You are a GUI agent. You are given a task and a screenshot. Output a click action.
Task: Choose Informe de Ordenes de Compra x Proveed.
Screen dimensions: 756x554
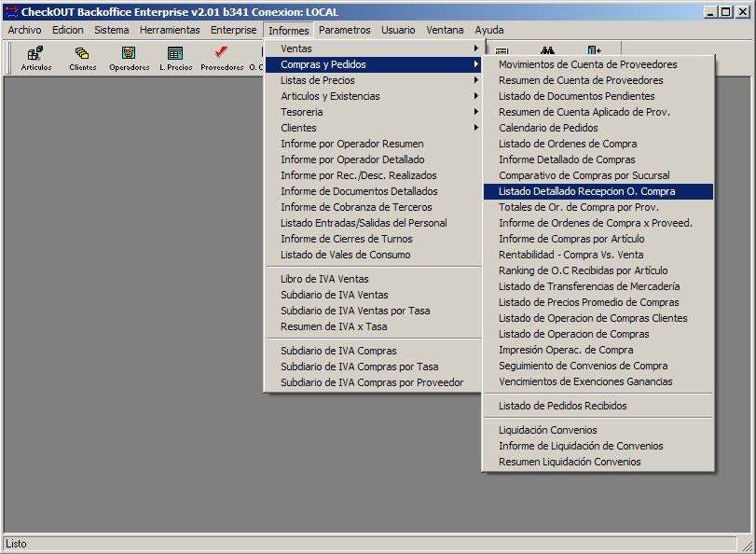(598, 224)
